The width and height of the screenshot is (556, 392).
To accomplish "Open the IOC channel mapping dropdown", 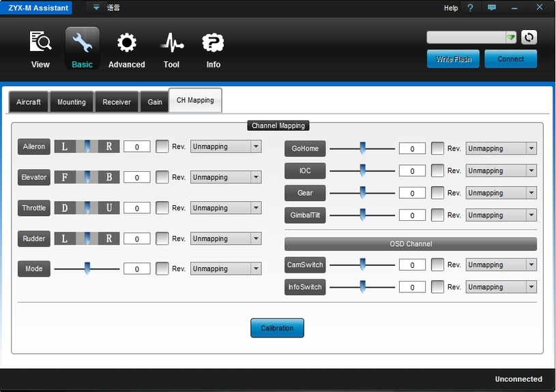I will (x=531, y=171).
